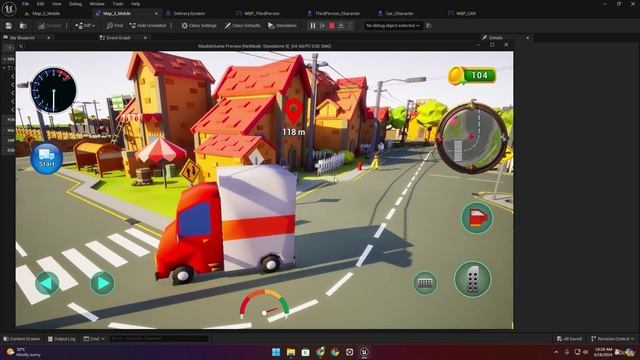Open the Windows Start menu
This screenshot has width=640, height=360.
tap(276, 352)
